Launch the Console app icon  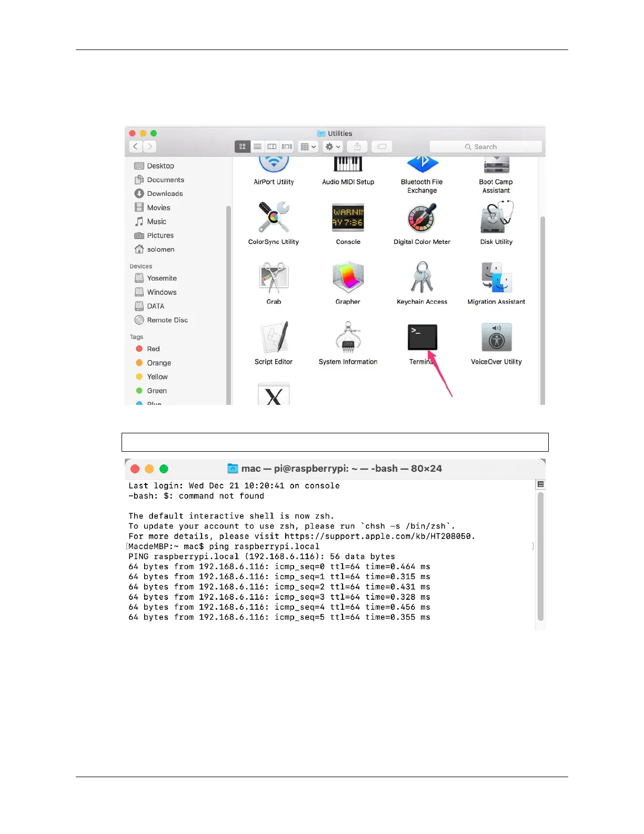tap(348, 217)
